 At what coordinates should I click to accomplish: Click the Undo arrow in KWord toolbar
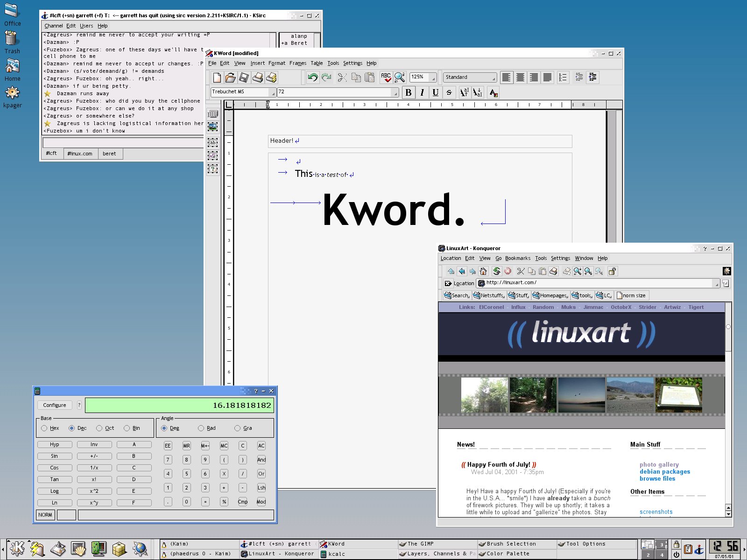point(313,77)
